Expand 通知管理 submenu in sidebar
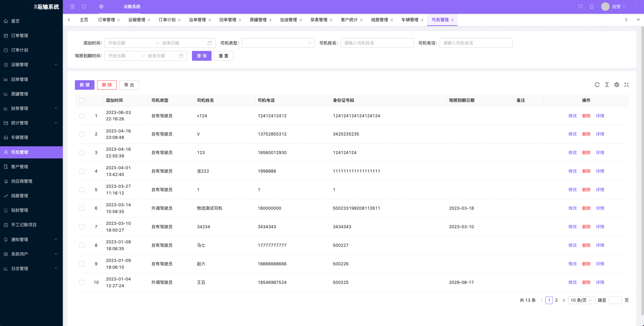The image size is (644, 326). pos(31,239)
